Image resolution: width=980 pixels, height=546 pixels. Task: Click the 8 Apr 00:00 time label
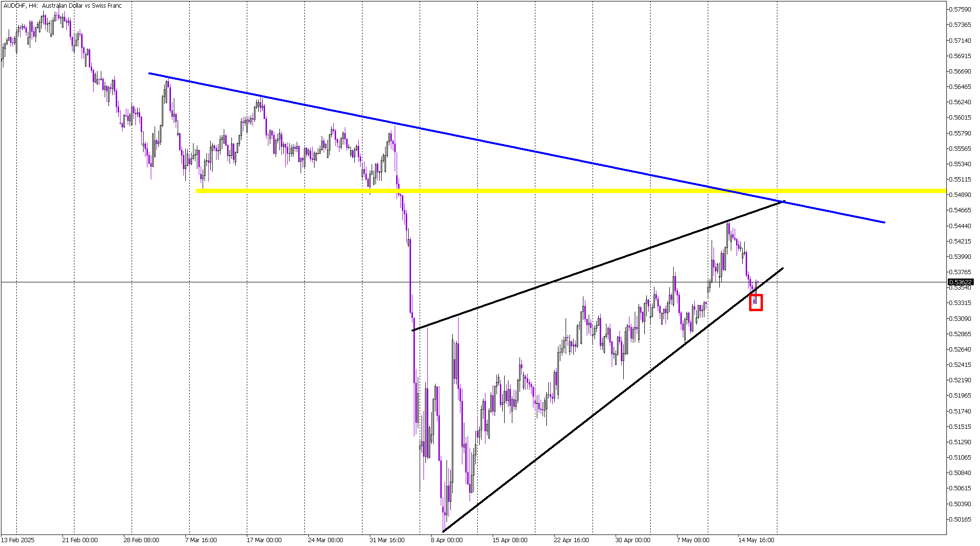447,540
